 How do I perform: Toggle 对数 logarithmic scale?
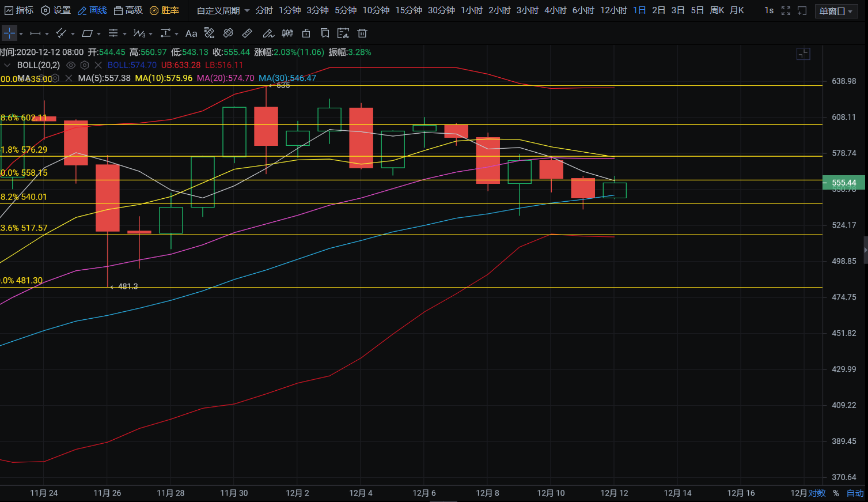coord(817,493)
